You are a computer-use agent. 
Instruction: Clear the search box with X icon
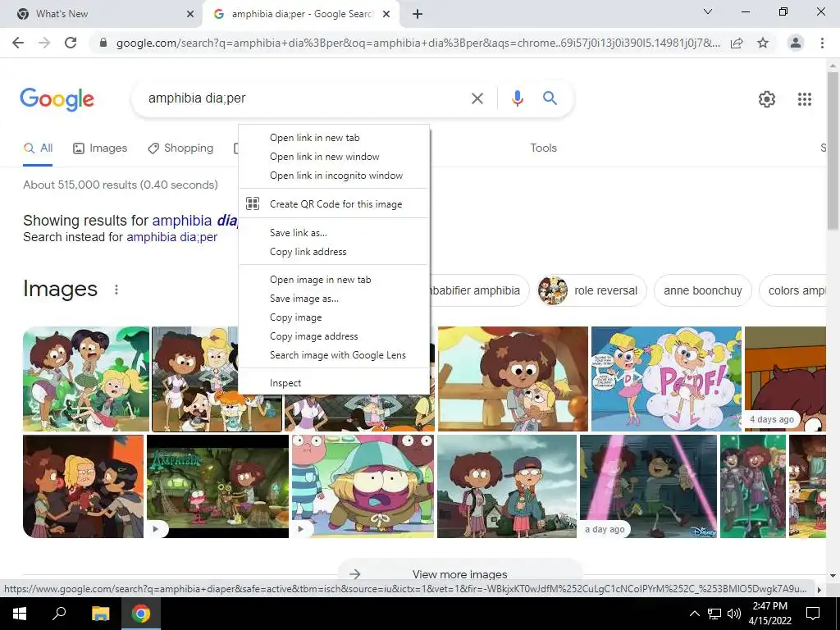[x=477, y=98]
